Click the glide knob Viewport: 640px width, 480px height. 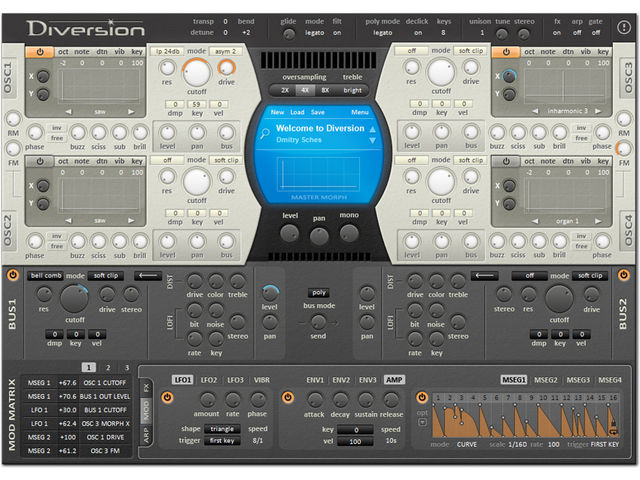[x=289, y=34]
